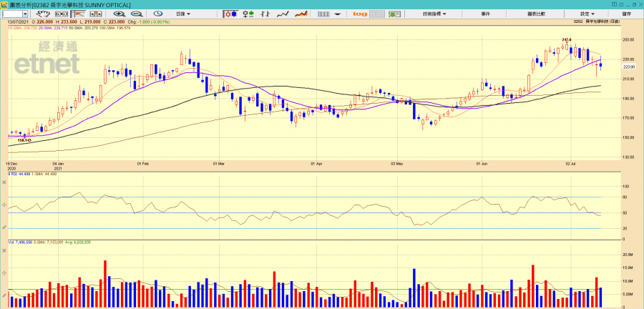
Task: Click the 儲存 save button
Action: pyautogui.click(x=626, y=14)
